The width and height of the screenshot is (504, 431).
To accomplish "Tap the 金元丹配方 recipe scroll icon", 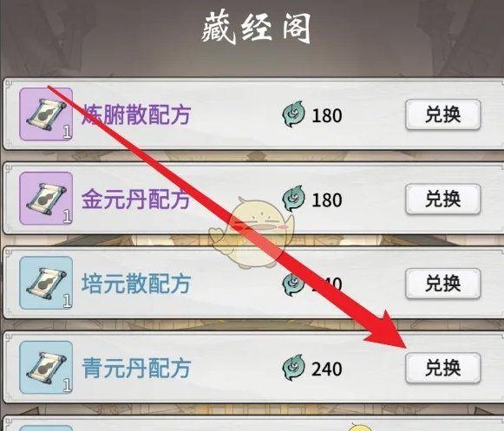I will coord(46,199).
